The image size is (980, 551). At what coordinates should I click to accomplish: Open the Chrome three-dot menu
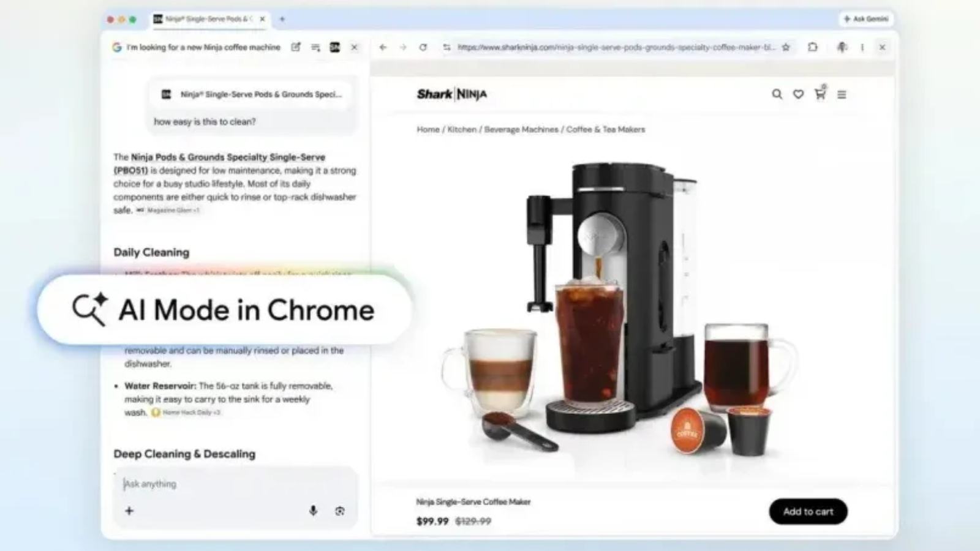click(862, 47)
